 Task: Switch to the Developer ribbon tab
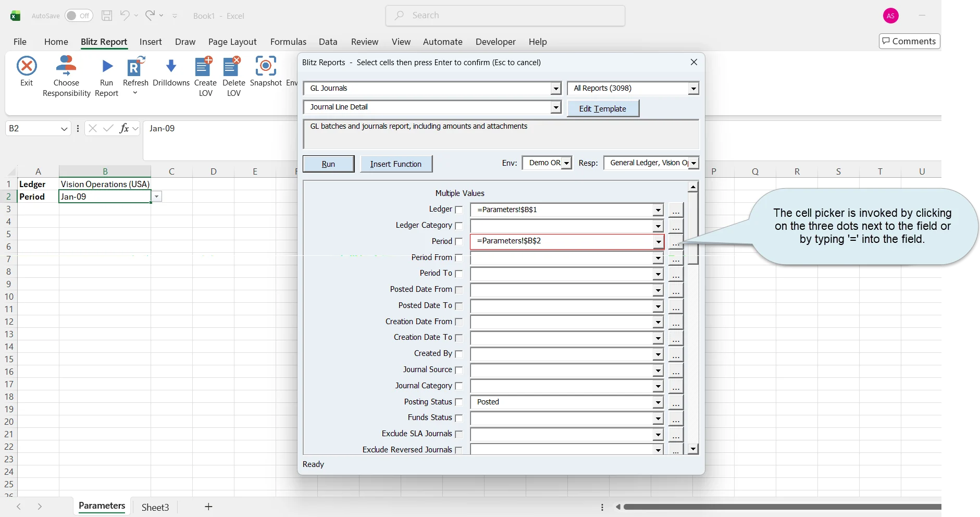click(495, 42)
